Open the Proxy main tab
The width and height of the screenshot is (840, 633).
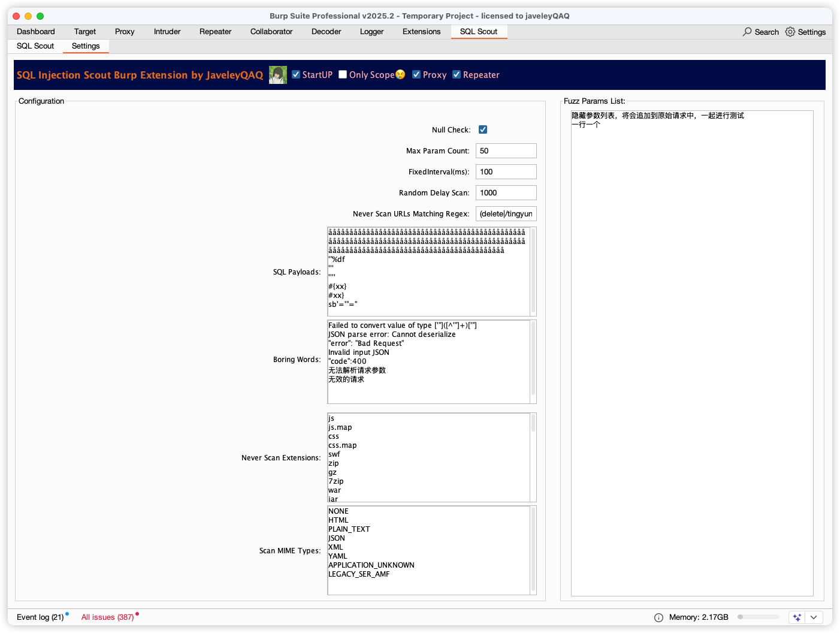[125, 32]
